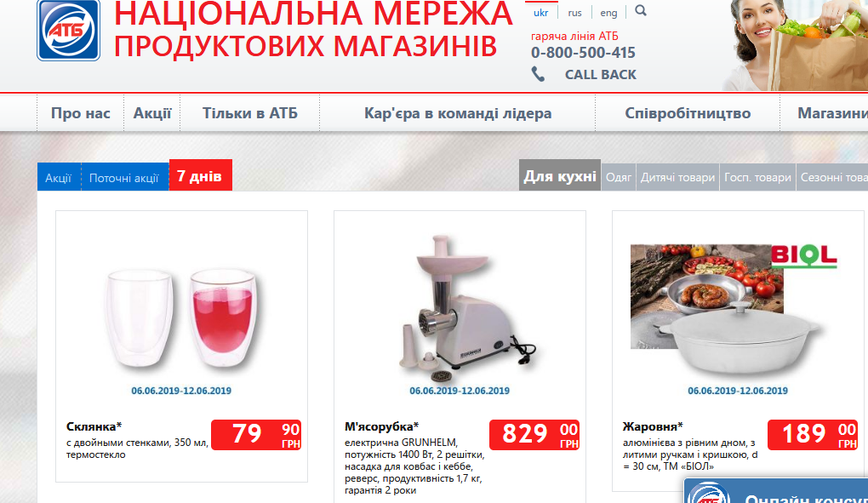Click the phone handset icon
The height and width of the screenshot is (503, 868).
click(538, 74)
